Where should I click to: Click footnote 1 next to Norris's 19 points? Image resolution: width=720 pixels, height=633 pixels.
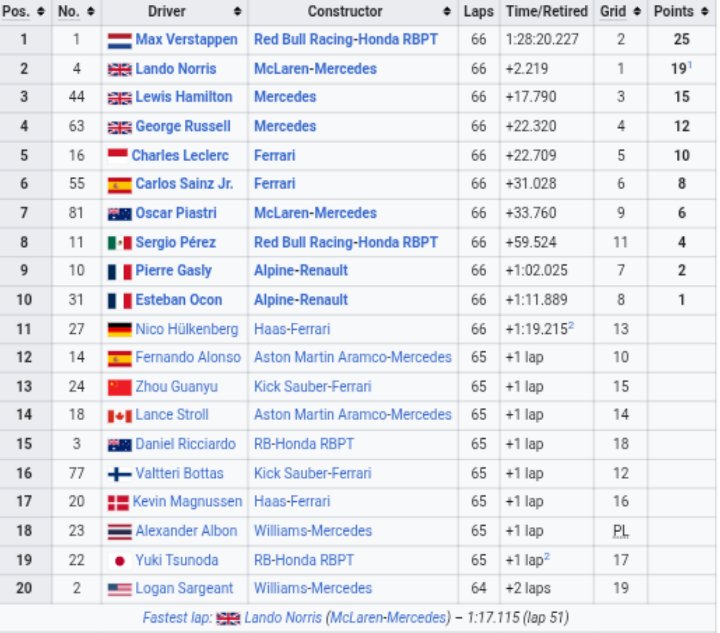pos(690,65)
